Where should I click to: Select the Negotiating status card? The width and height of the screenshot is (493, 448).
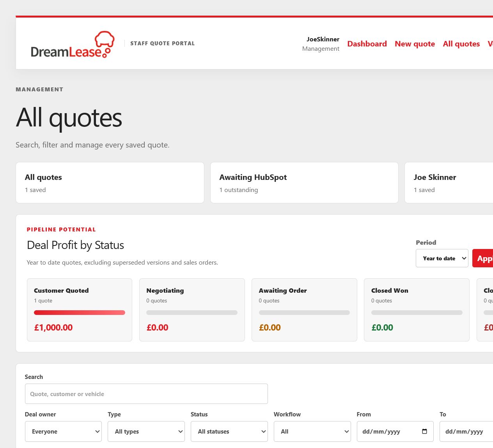pos(192,310)
